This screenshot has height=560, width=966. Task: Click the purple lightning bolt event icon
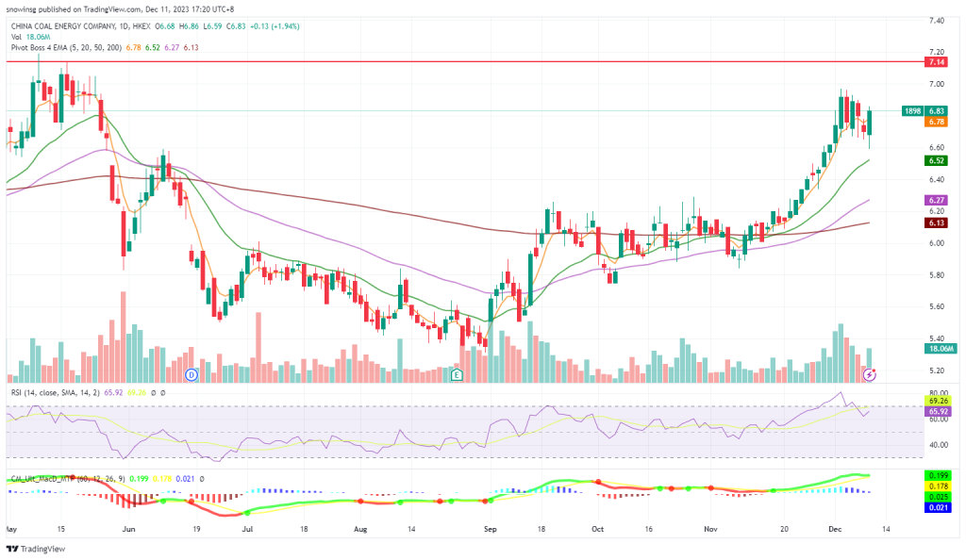point(869,374)
